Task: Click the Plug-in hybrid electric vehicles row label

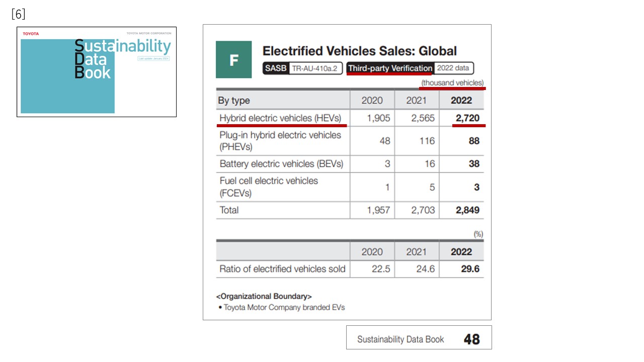Action: coord(280,141)
